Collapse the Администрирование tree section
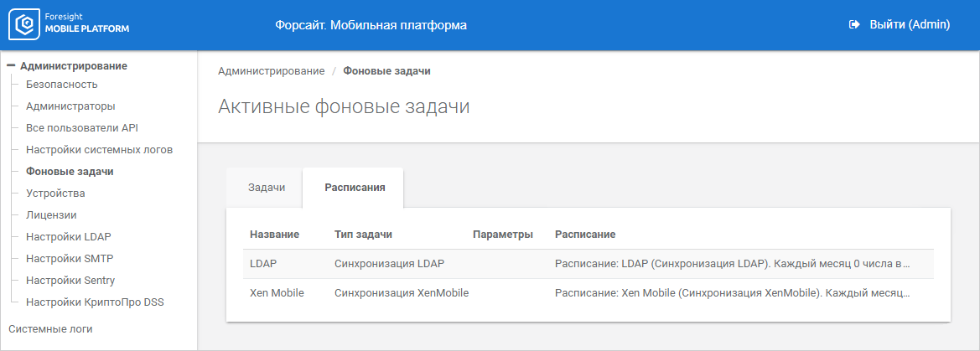 (x=11, y=65)
